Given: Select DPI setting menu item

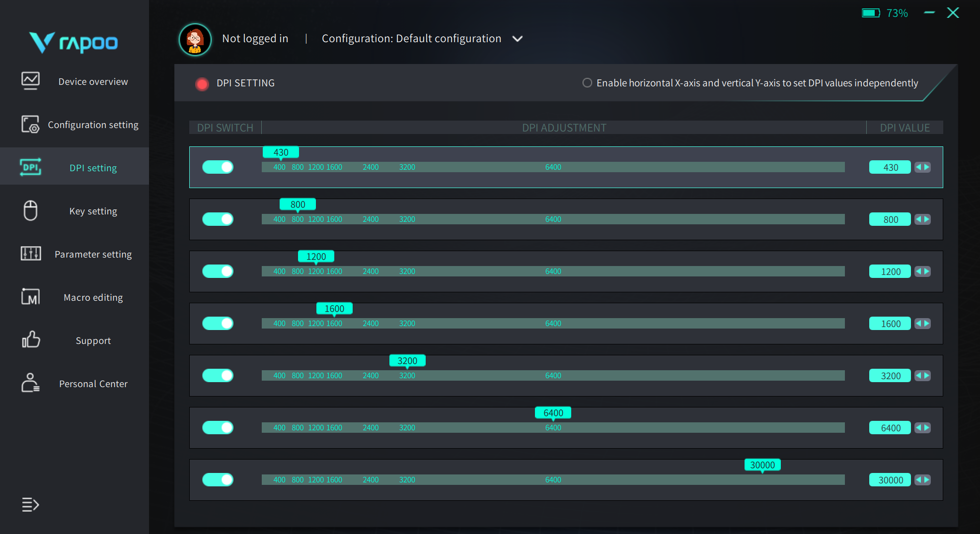Looking at the screenshot, I should coord(93,168).
